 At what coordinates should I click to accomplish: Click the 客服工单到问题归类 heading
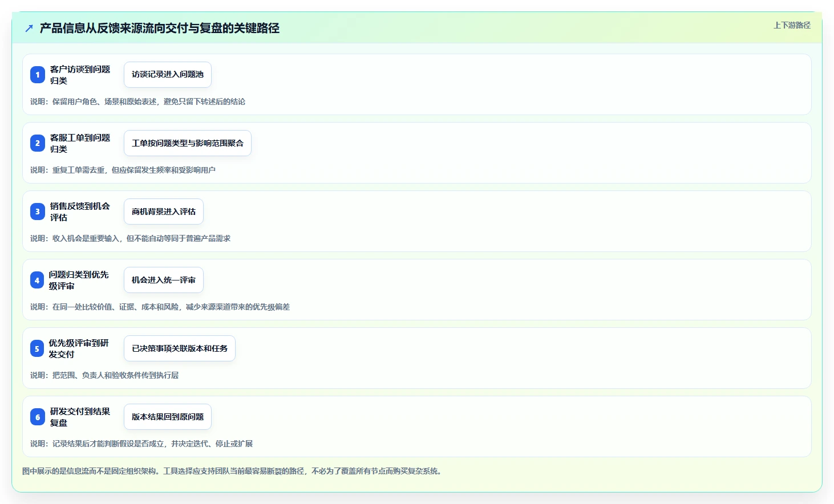[x=80, y=143]
